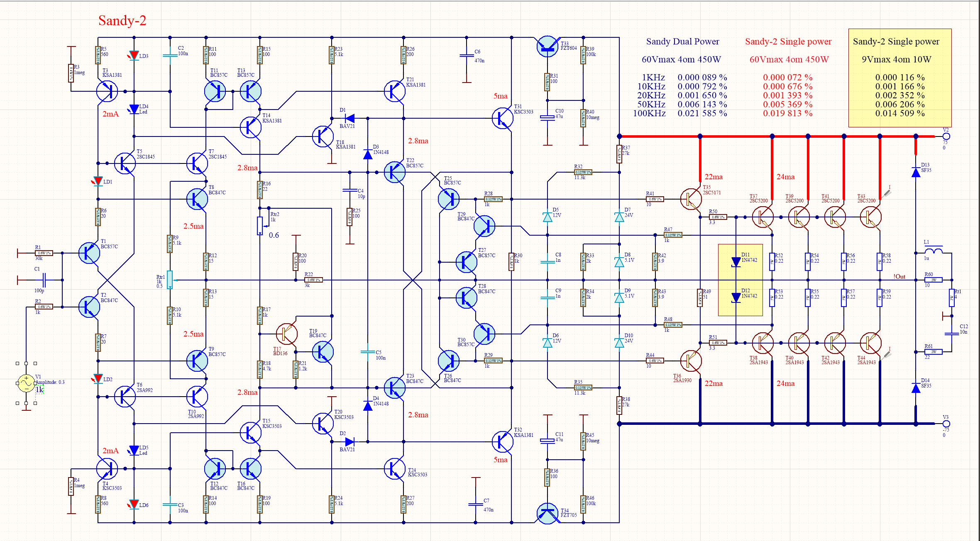
Task: Select resistor R41 10
Action: pyautogui.click(x=655, y=199)
